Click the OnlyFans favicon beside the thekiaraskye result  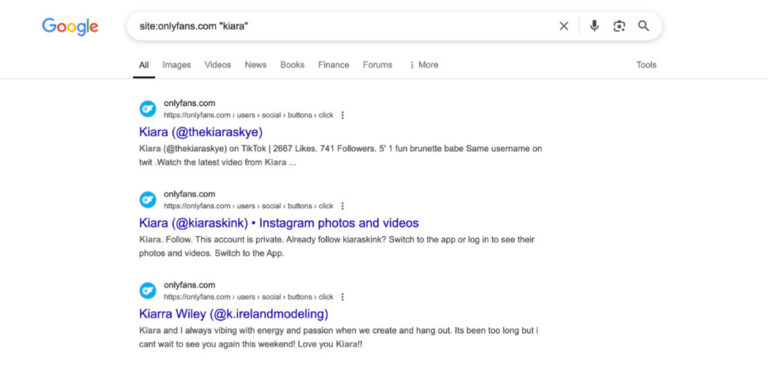(x=147, y=109)
